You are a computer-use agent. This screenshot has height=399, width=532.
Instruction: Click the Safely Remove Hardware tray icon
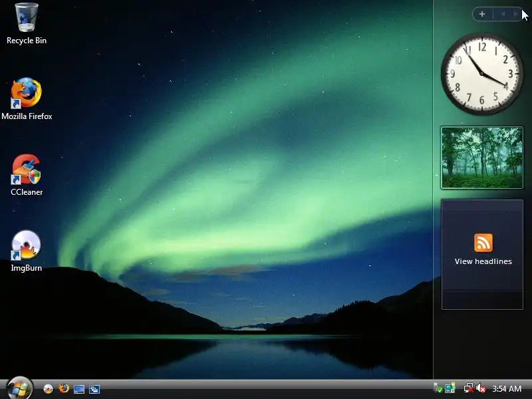click(x=438, y=388)
